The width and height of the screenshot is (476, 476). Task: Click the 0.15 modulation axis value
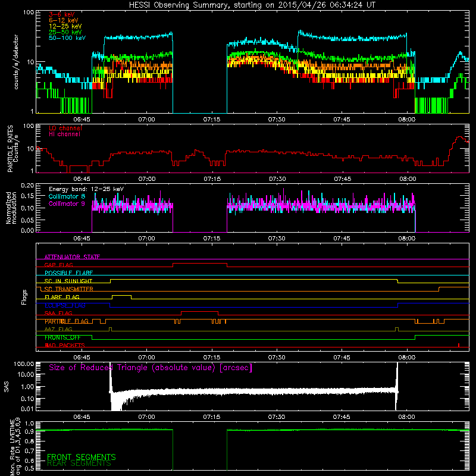coord(27,196)
